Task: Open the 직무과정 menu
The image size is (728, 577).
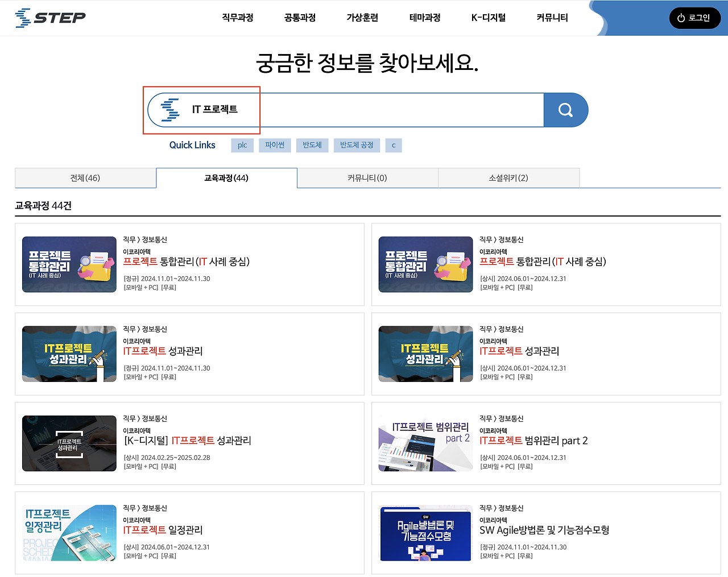Action: 237,18
